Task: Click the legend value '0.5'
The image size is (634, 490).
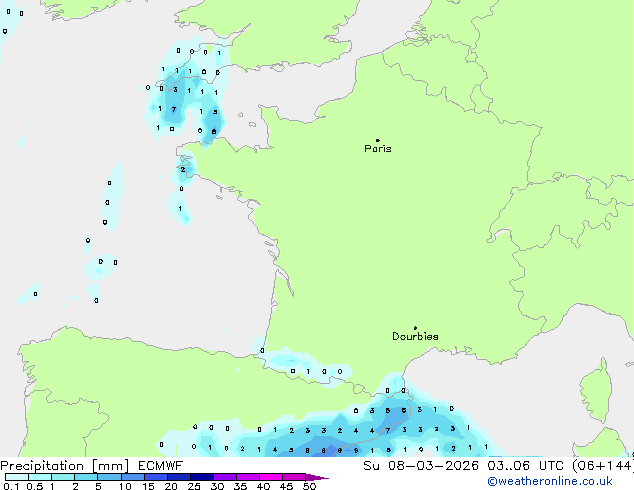Action: [34, 486]
